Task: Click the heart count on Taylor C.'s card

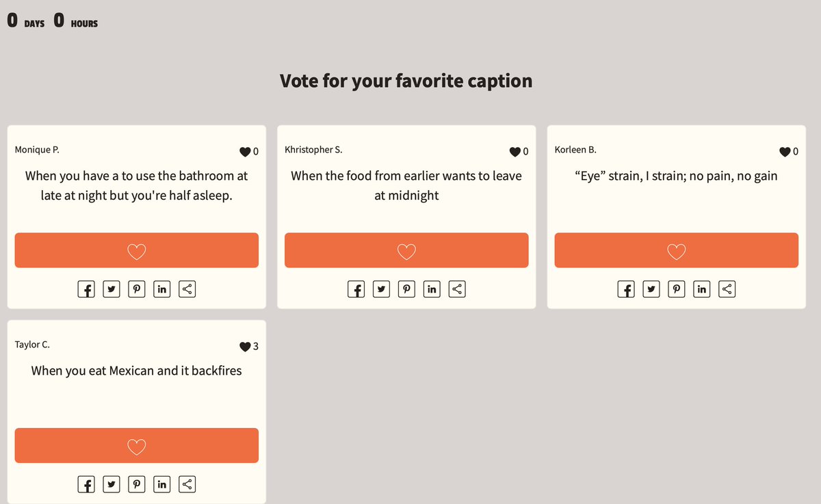Action: coord(249,347)
